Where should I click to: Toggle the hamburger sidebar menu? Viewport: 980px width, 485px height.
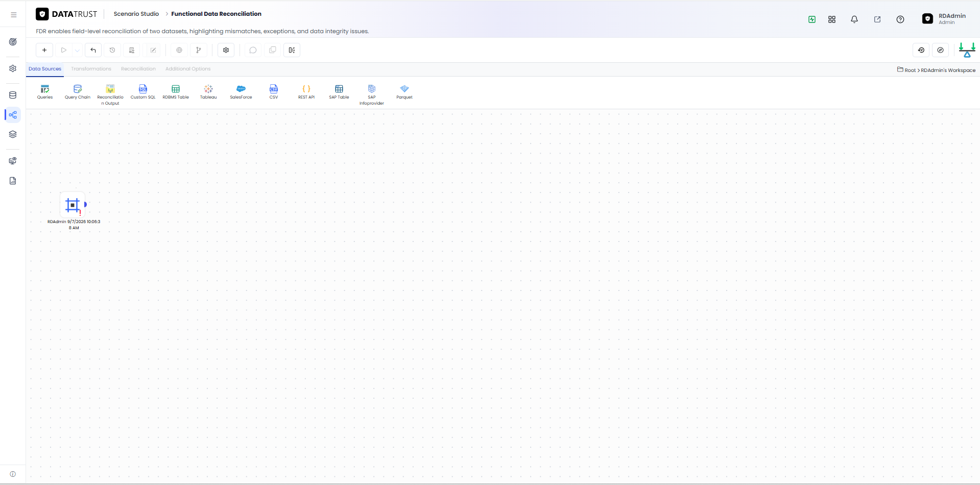14,15
